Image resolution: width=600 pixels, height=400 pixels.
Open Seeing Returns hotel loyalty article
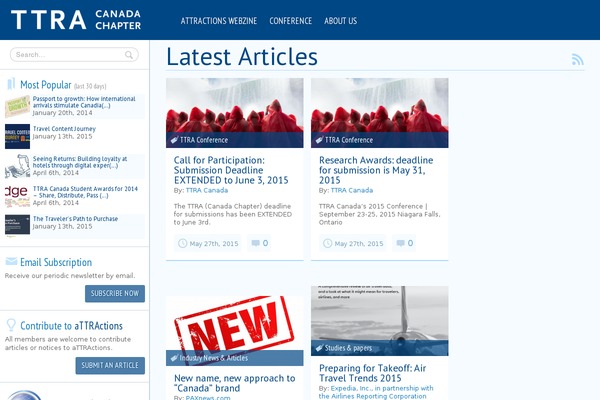tap(80, 162)
